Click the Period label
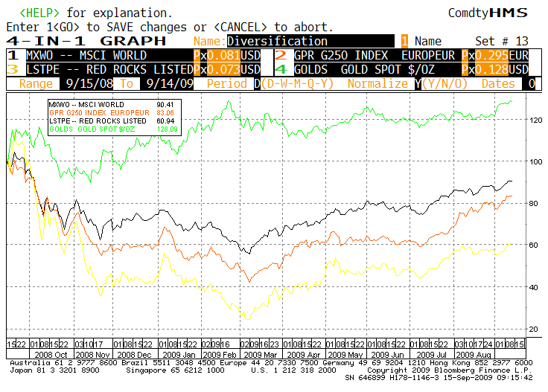The image size is (548, 392). coord(227,84)
